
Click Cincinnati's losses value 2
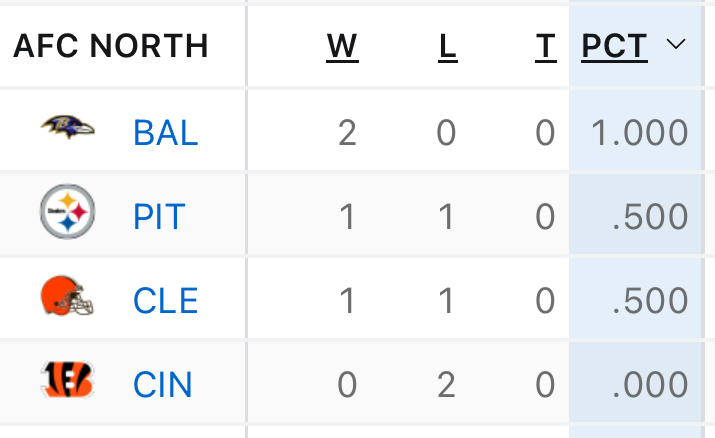pos(446,385)
